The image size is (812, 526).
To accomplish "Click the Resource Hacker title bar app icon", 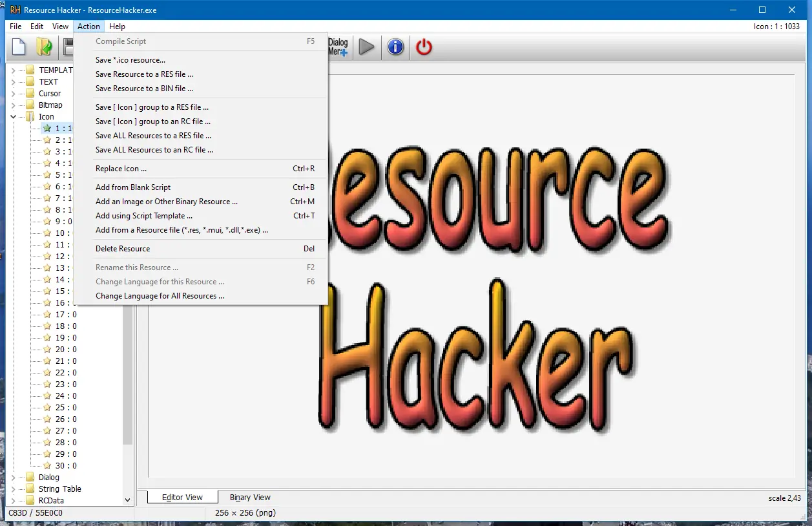I will point(15,10).
